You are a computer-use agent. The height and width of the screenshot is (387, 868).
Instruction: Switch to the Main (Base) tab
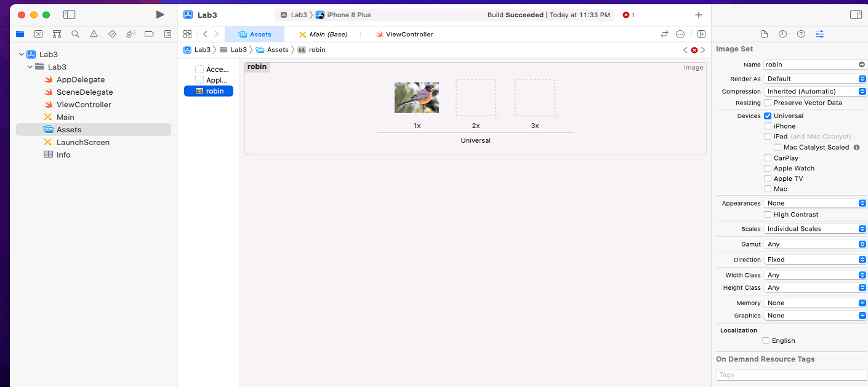(x=323, y=34)
